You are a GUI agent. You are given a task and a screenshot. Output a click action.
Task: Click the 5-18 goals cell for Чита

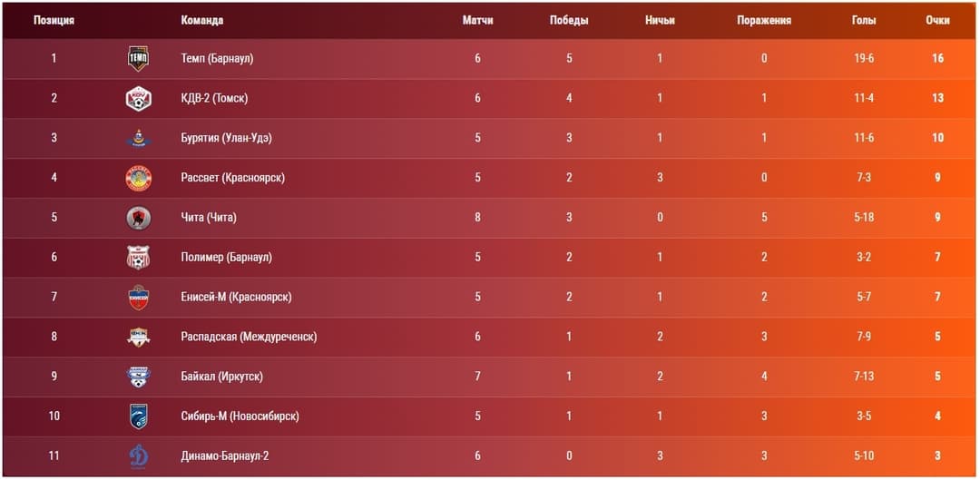point(864,218)
